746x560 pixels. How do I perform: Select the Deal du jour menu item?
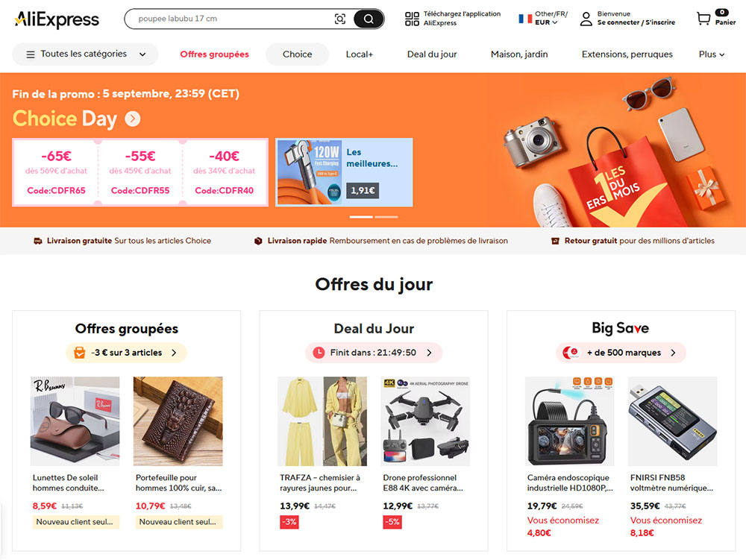click(x=431, y=54)
